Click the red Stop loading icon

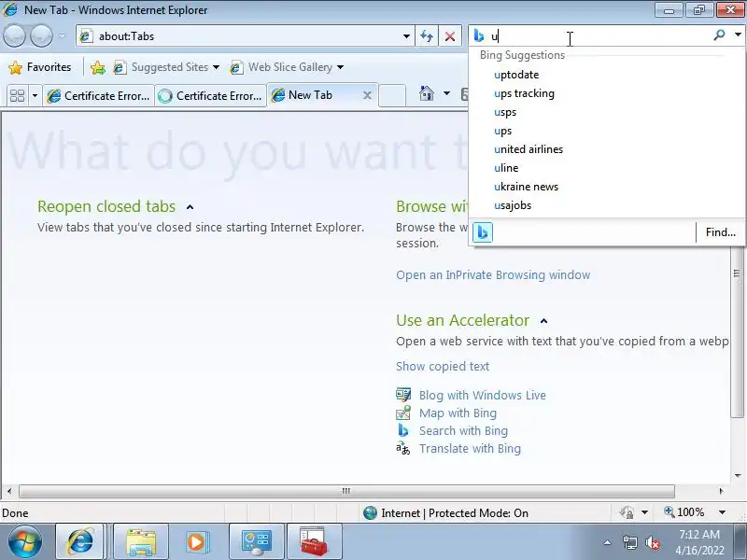[450, 36]
